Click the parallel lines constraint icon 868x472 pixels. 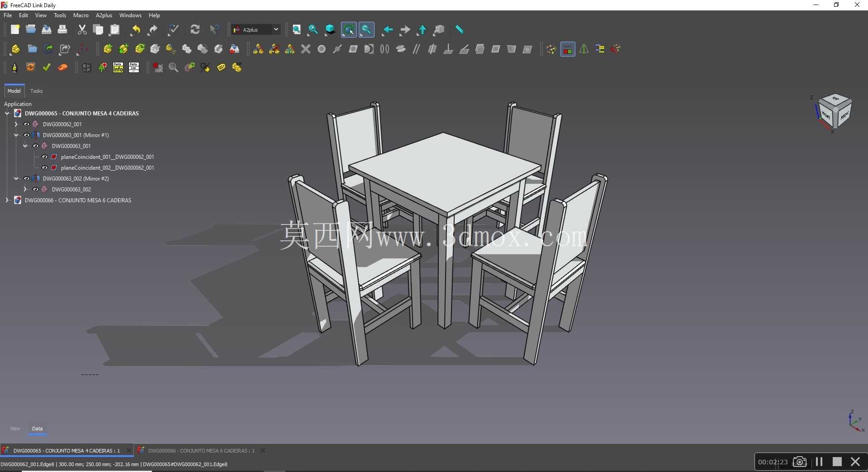(417, 49)
